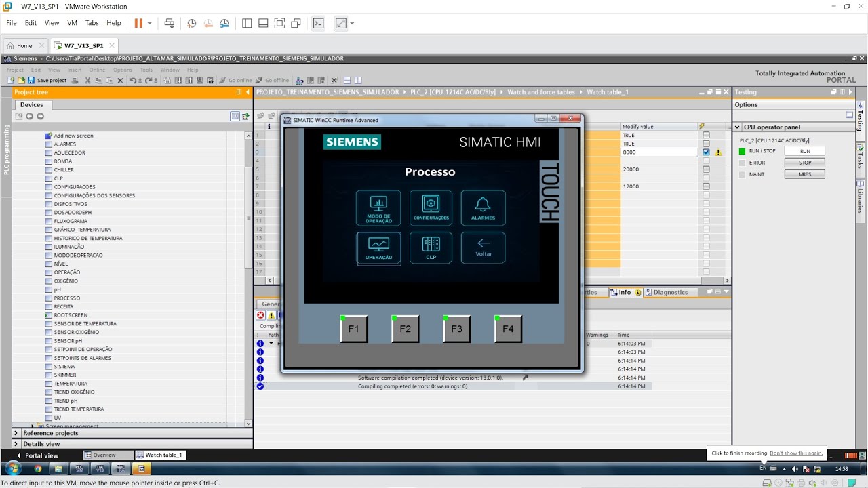Click the Undo arrow in TIA toolbar
Image resolution: width=868 pixels, height=488 pixels.
(x=133, y=80)
